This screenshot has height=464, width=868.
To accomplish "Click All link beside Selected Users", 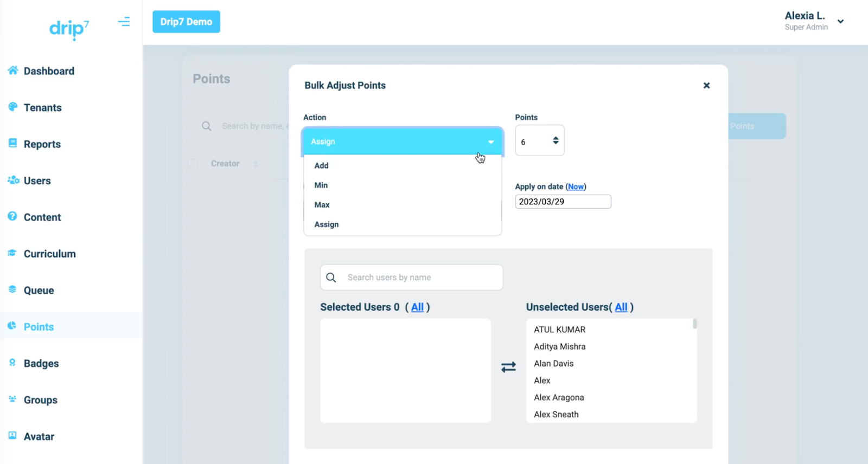I will [417, 307].
